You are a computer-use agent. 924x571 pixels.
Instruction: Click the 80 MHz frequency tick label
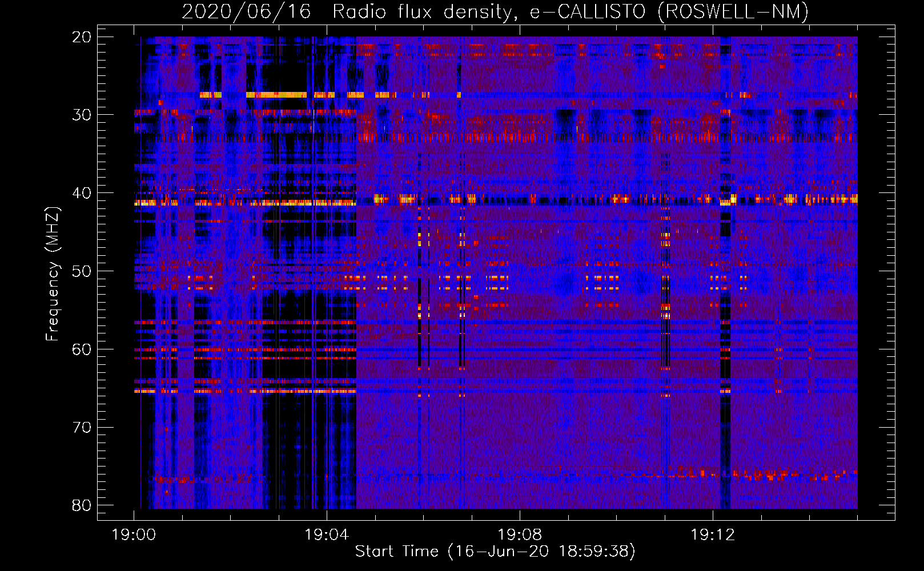point(82,505)
